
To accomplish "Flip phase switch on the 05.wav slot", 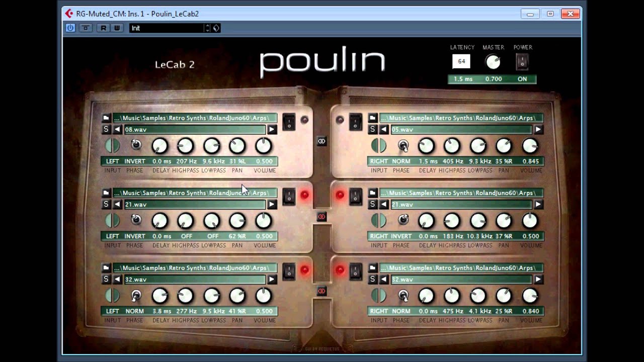I will point(403,146).
